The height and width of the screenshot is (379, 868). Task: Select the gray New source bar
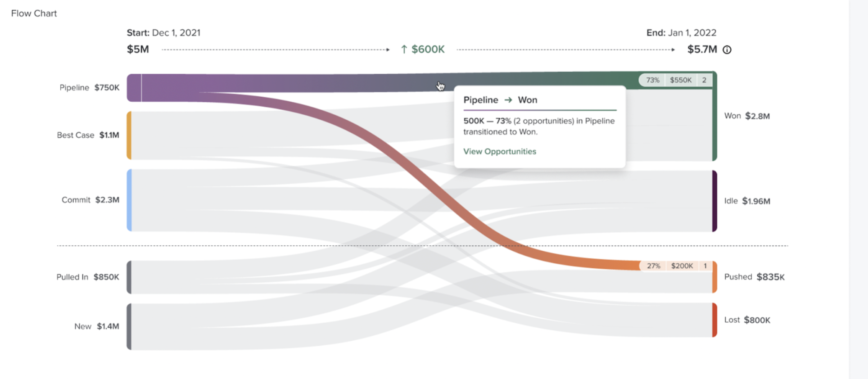coord(129,327)
